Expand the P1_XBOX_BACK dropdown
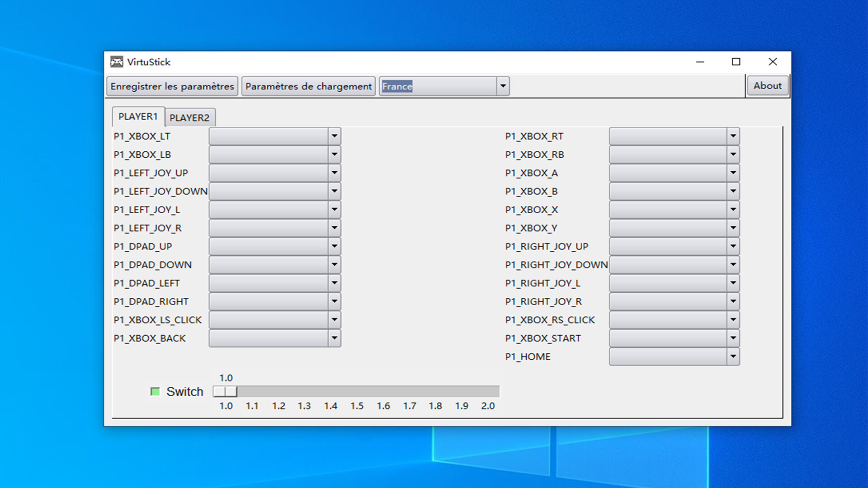The image size is (868, 488). tap(334, 338)
